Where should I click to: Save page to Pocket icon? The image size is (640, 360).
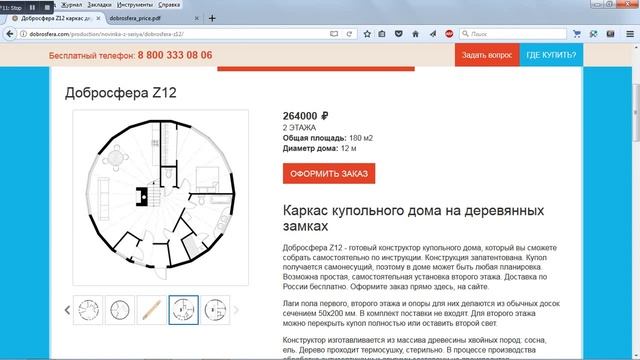[x=399, y=34]
